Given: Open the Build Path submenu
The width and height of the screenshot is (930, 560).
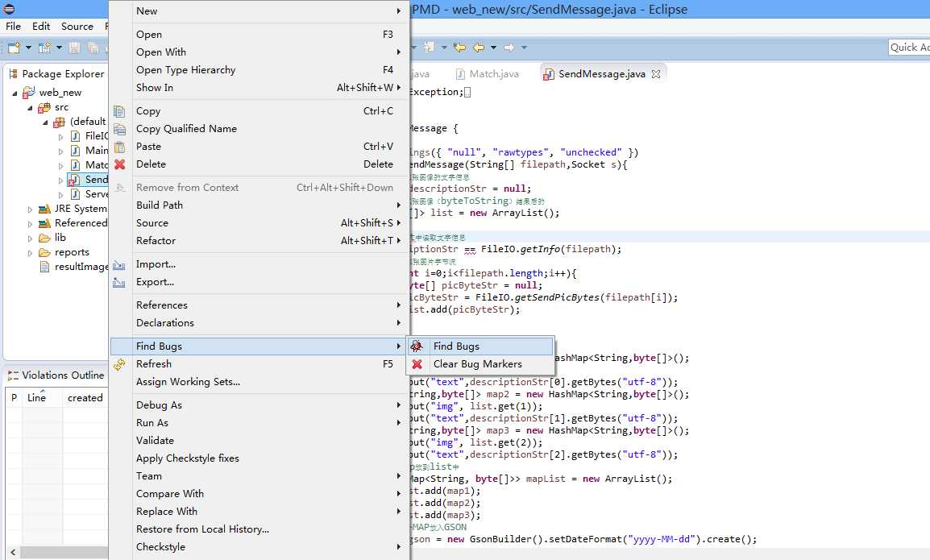Looking at the screenshot, I should 259,205.
